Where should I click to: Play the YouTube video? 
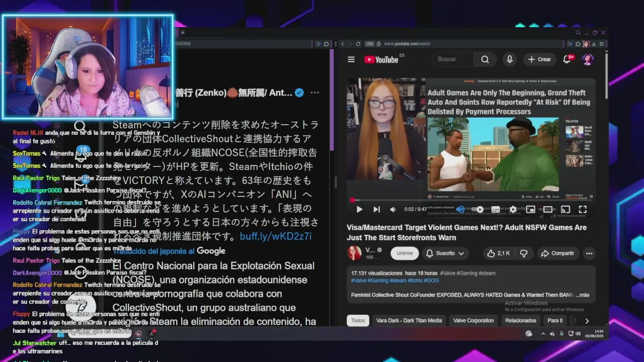(x=359, y=209)
